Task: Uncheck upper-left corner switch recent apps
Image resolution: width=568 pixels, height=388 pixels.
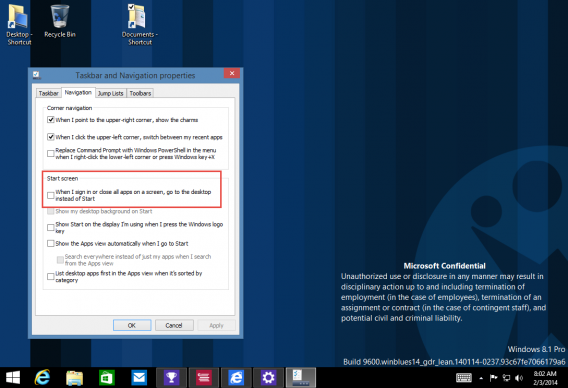Action: click(x=51, y=137)
